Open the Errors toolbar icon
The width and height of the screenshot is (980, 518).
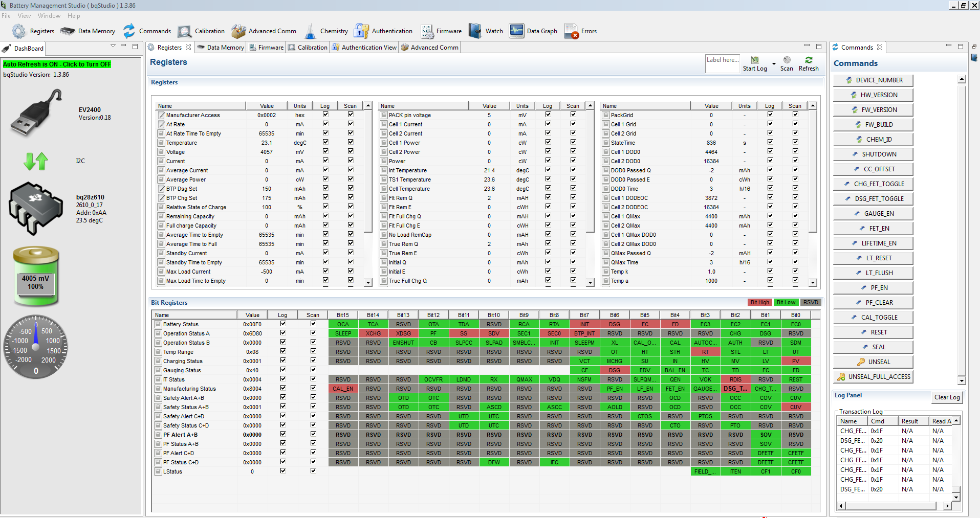click(x=571, y=31)
